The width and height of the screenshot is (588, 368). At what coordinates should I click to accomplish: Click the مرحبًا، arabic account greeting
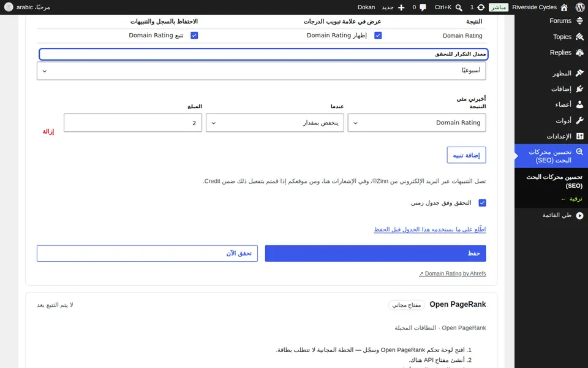(33, 7)
